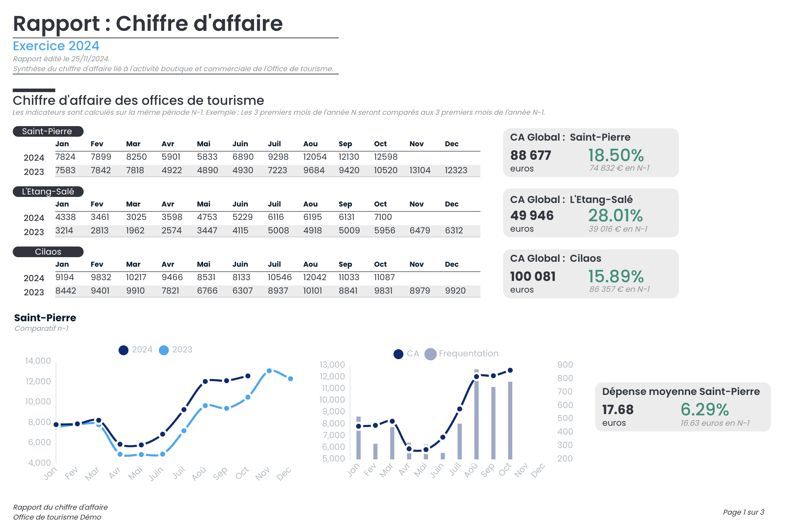Click the 'Saint-Pierre' chart section heading
Viewport: 800px width, 532px height.
point(45,318)
